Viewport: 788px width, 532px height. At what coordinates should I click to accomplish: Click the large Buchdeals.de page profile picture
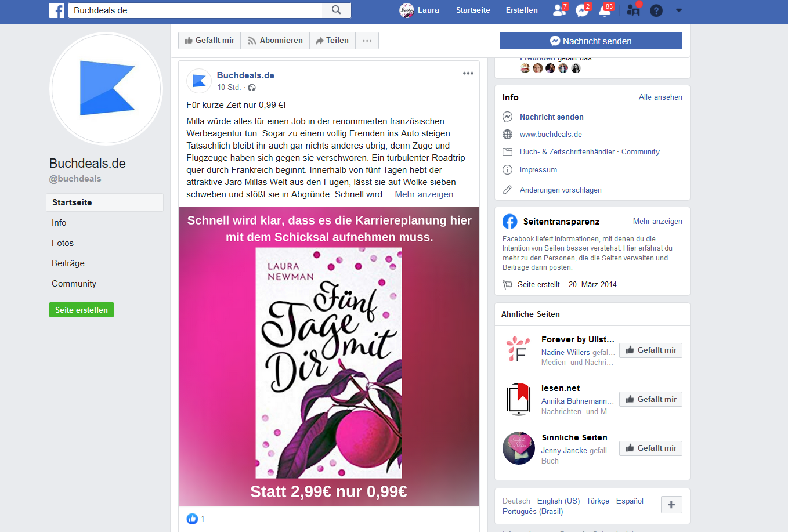coord(106,89)
